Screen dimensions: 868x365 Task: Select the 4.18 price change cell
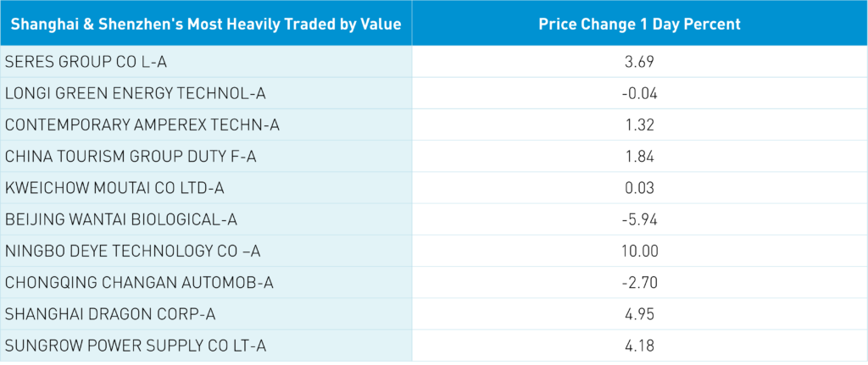click(x=640, y=346)
